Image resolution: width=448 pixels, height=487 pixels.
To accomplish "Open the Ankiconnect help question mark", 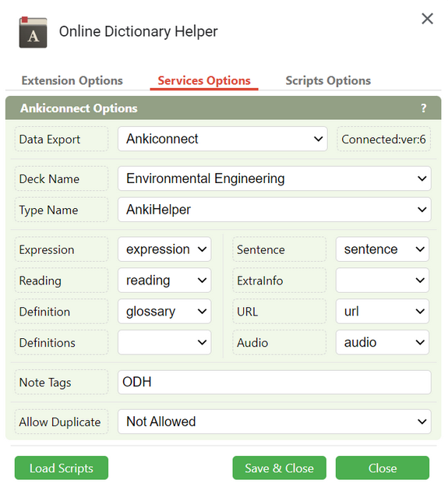I will (424, 108).
